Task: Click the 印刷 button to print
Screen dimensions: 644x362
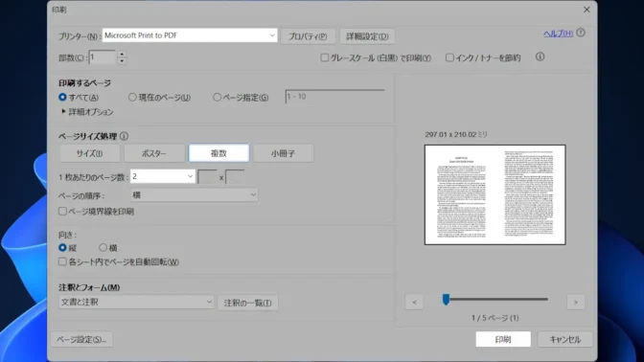Action: click(x=503, y=339)
